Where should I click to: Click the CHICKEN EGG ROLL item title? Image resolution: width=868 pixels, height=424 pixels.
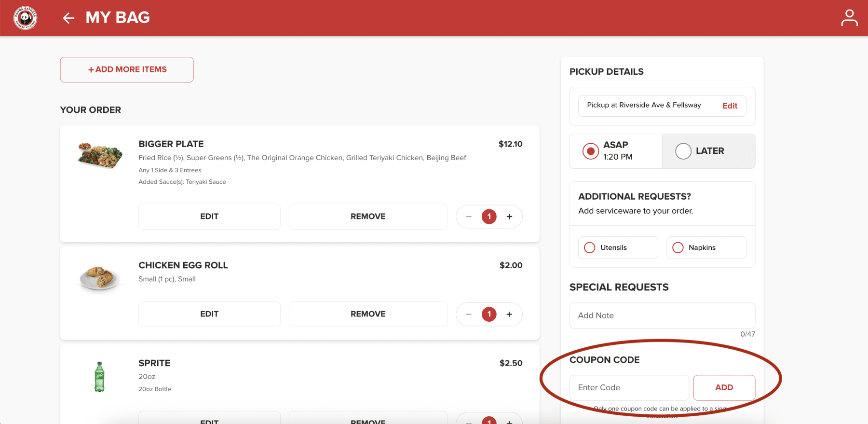pos(183,265)
